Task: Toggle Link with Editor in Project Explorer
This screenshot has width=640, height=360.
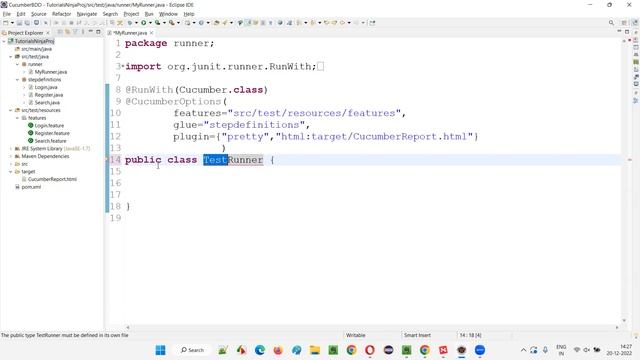Action: coord(68,32)
